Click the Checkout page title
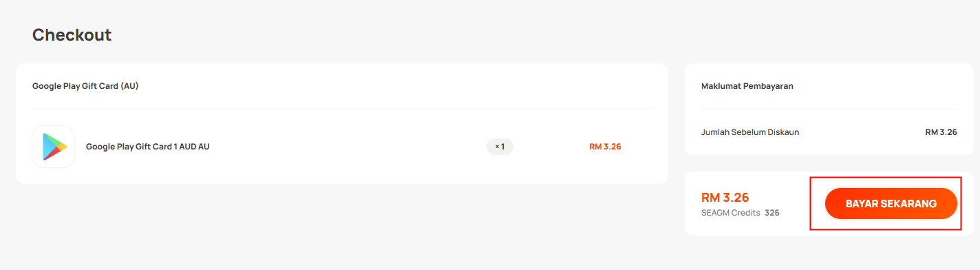This screenshot has height=270, width=980. (x=72, y=34)
